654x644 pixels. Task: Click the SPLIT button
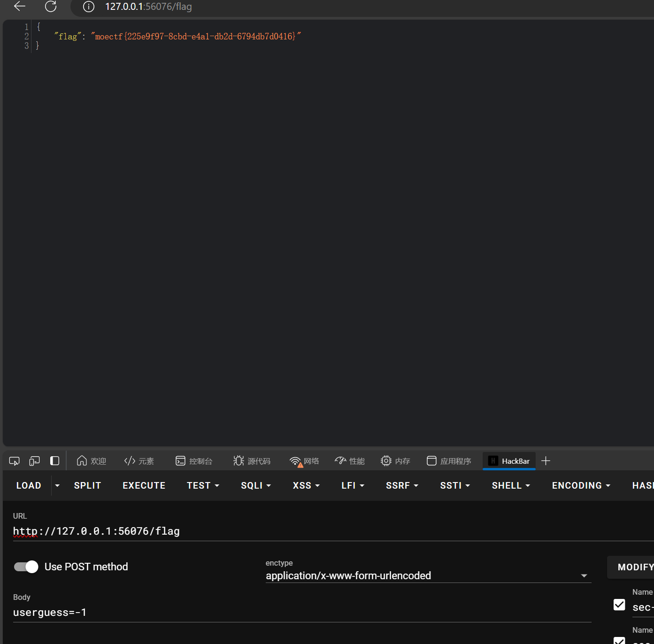(x=87, y=485)
